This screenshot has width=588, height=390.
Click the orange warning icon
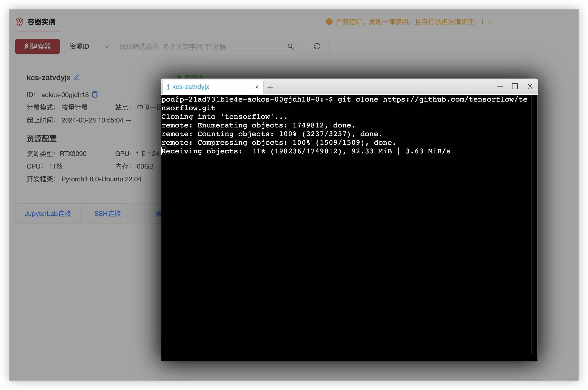329,22
